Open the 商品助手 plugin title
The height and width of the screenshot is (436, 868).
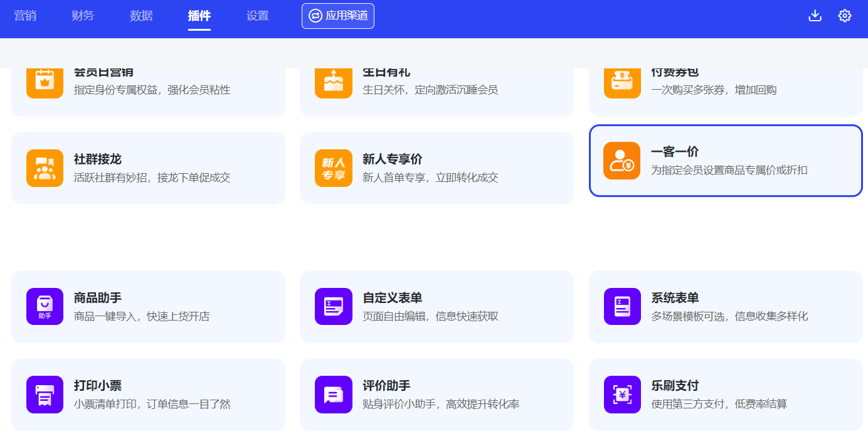[98, 298]
